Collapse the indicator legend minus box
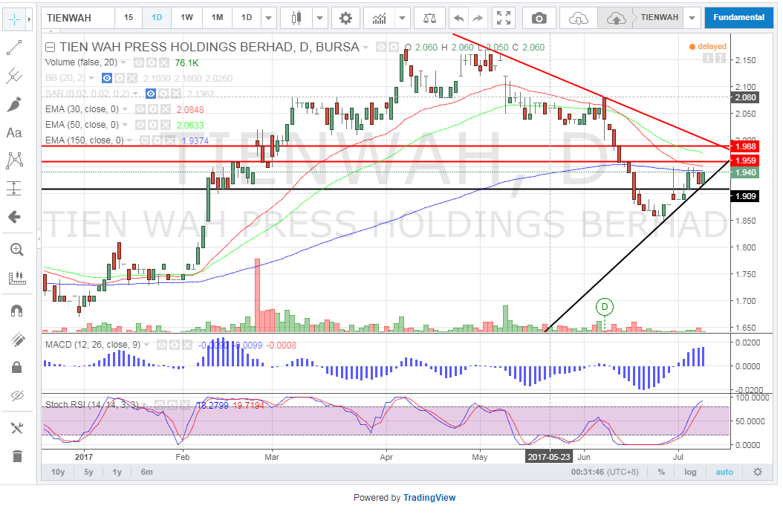 click(x=50, y=48)
